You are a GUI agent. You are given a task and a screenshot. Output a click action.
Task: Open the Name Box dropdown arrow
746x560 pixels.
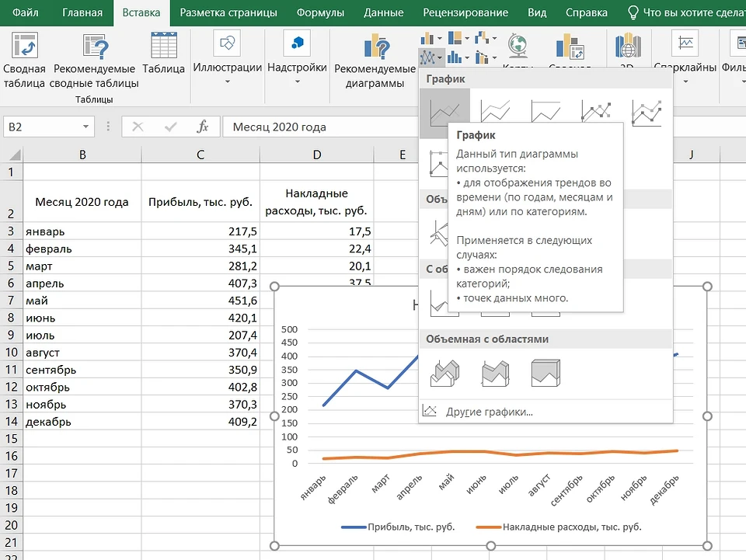point(86,127)
